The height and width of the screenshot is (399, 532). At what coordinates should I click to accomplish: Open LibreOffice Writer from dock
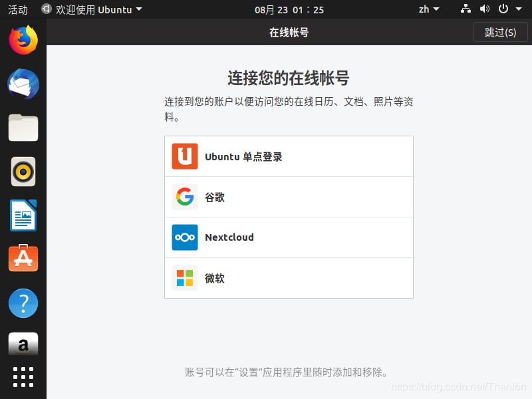pyautogui.click(x=23, y=215)
